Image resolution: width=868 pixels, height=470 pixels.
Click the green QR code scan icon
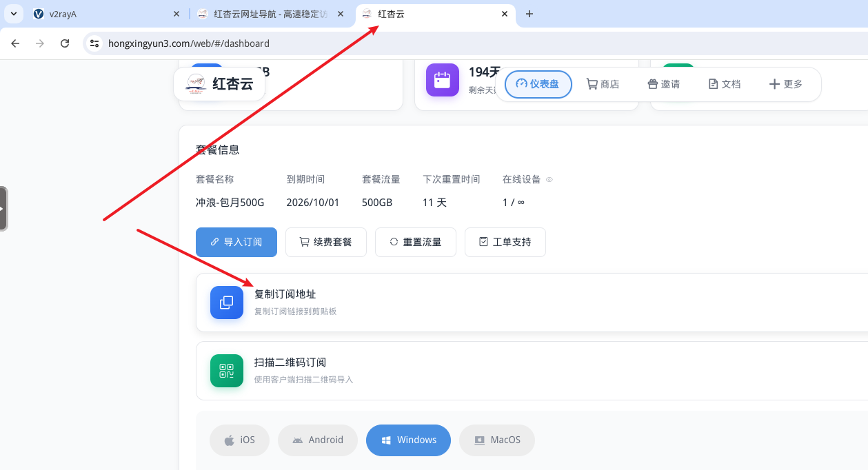tap(226, 371)
